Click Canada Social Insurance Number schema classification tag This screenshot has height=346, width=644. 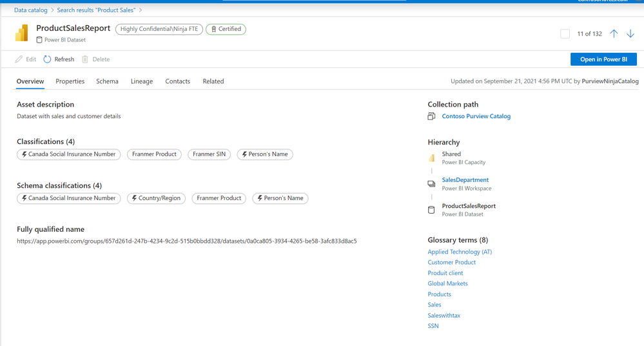[x=69, y=198]
